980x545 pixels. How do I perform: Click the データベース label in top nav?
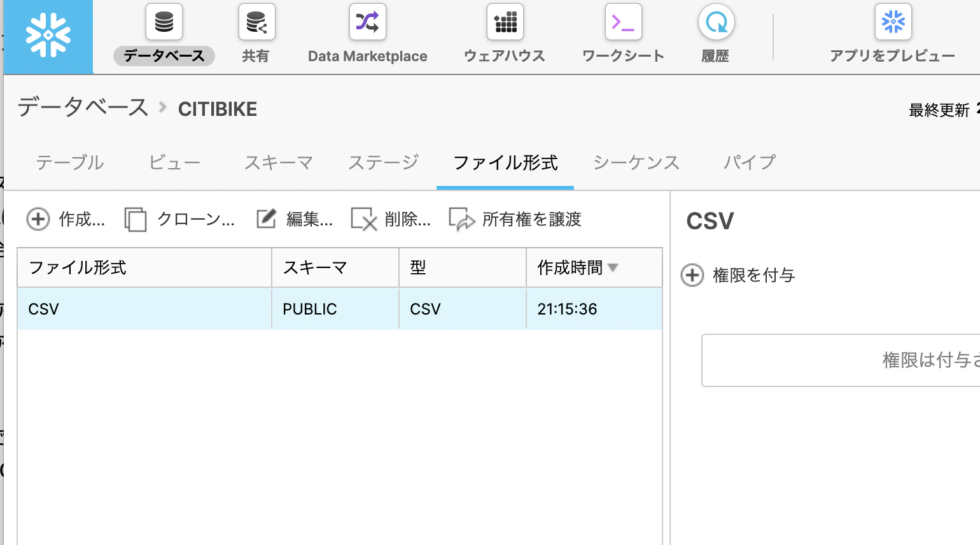point(164,56)
